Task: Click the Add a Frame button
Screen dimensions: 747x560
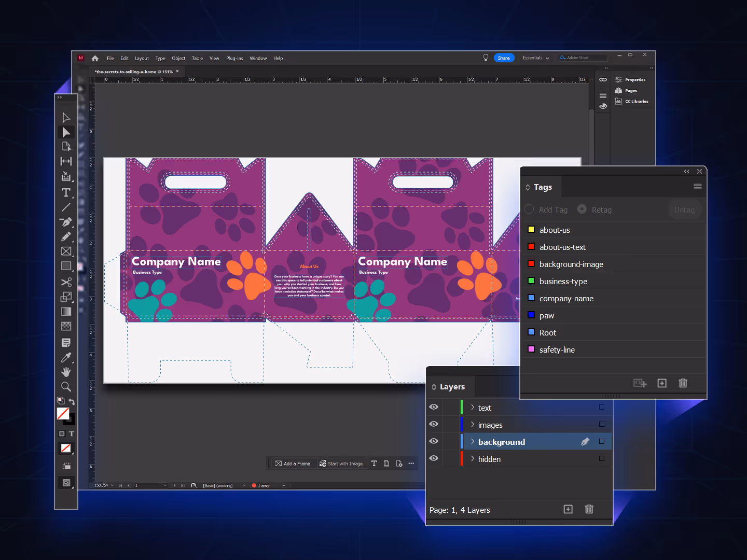Action: click(293, 463)
